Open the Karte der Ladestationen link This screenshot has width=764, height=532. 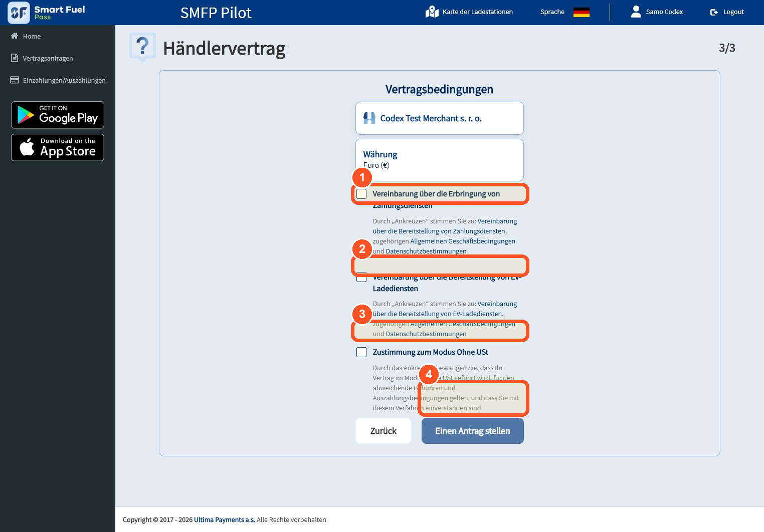pos(477,12)
